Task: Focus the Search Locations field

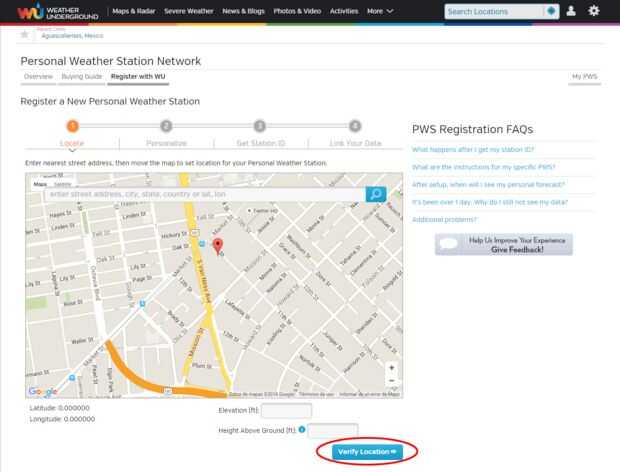Action: [494, 11]
